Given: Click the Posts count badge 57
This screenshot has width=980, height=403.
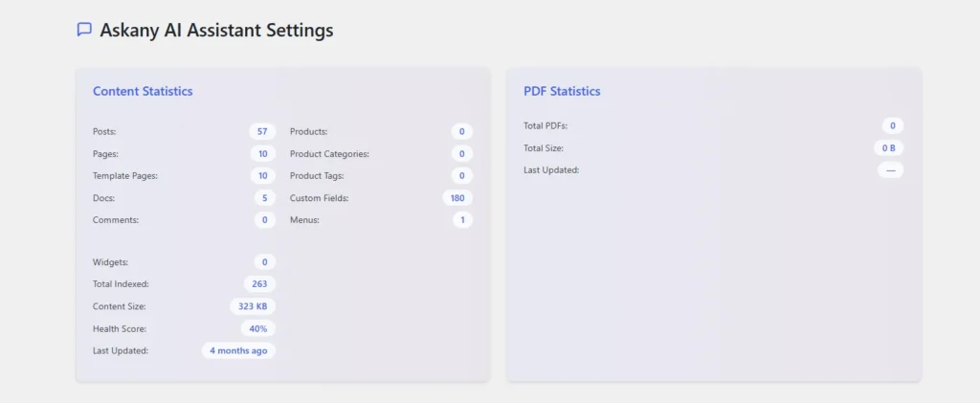Looking at the screenshot, I should 262,132.
